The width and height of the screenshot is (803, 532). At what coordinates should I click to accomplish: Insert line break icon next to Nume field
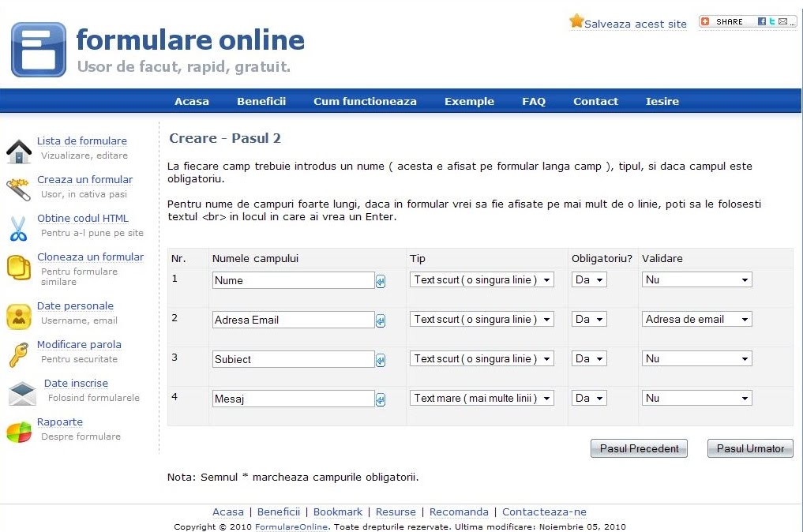(x=381, y=281)
